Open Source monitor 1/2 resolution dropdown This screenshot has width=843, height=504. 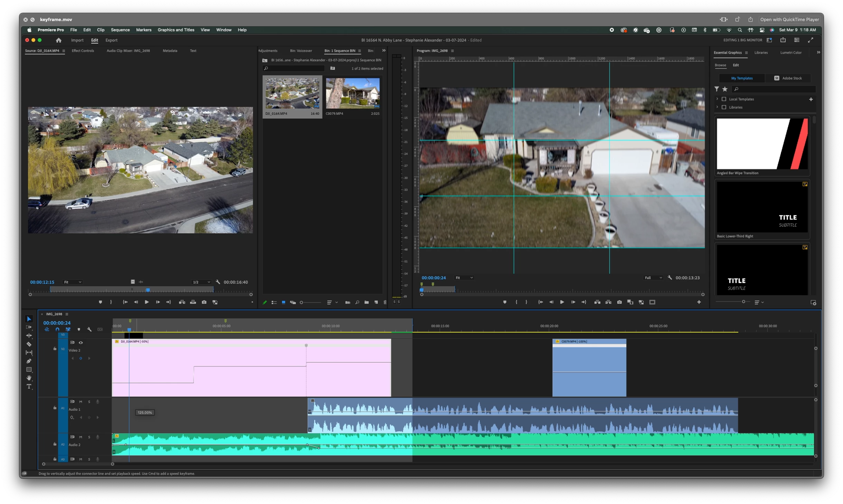point(201,282)
